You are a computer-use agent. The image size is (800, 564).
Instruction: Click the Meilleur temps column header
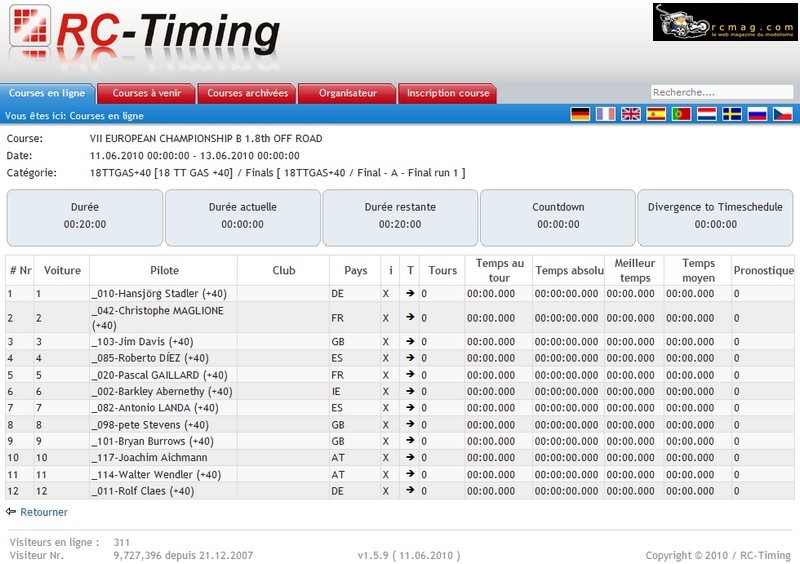tap(634, 271)
